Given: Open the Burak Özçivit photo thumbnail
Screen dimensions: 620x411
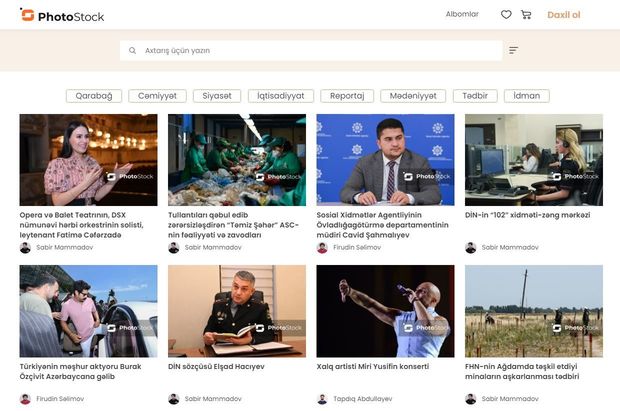Looking at the screenshot, I should pos(88,311).
